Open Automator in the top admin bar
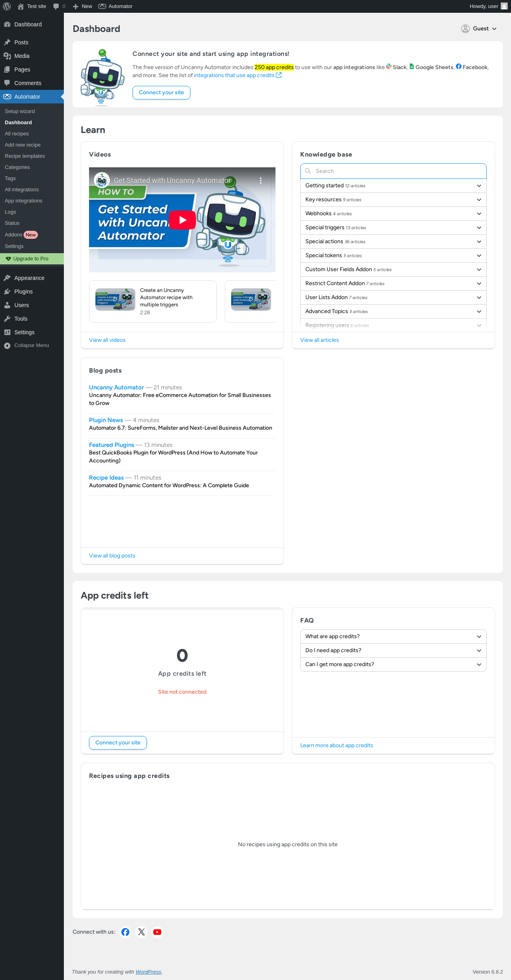 (115, 6)
